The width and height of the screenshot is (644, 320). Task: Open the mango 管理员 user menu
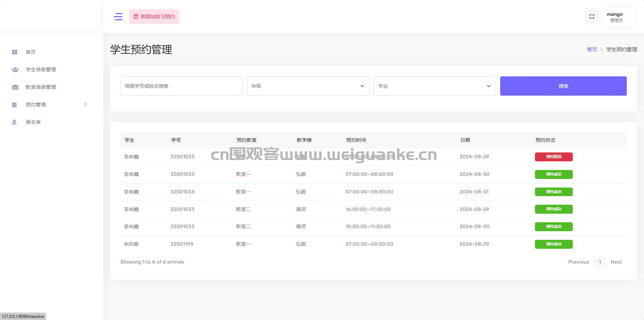point(618,17)
